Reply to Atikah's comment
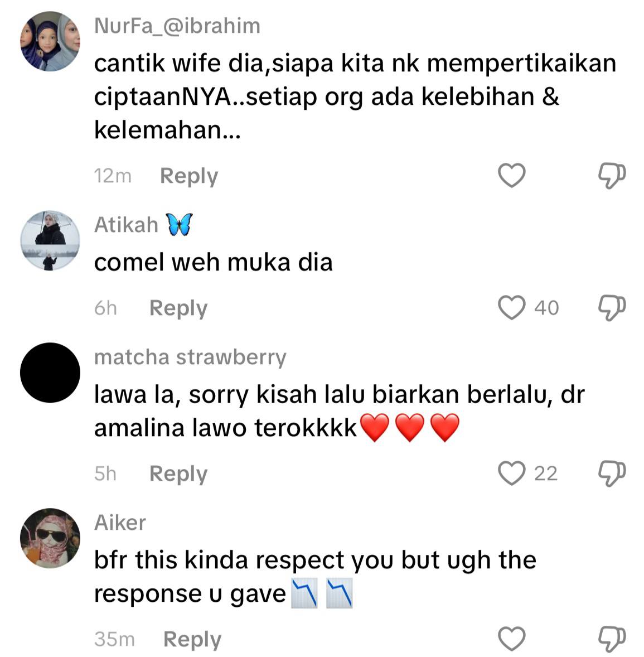644x657 pixels. tap(178, 308)
